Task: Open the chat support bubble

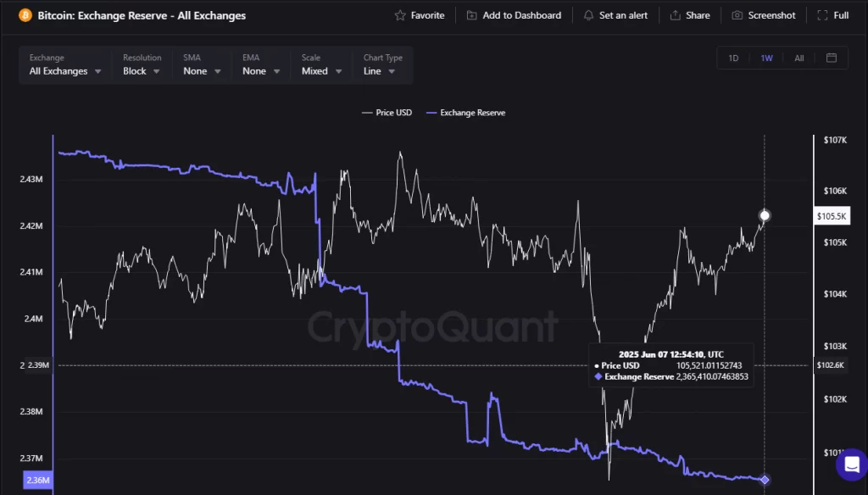Action: coord(851,464)
